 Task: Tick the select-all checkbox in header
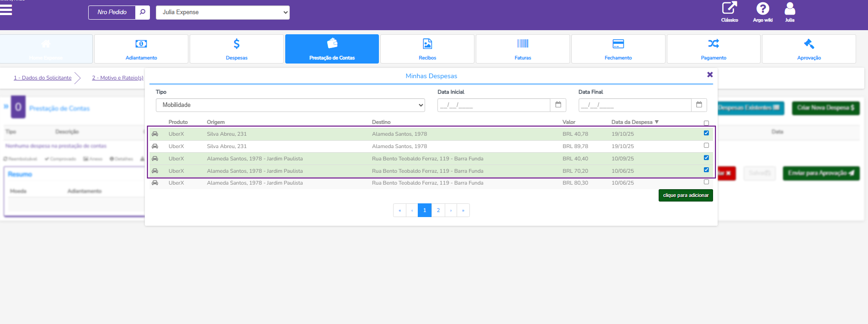706,123
